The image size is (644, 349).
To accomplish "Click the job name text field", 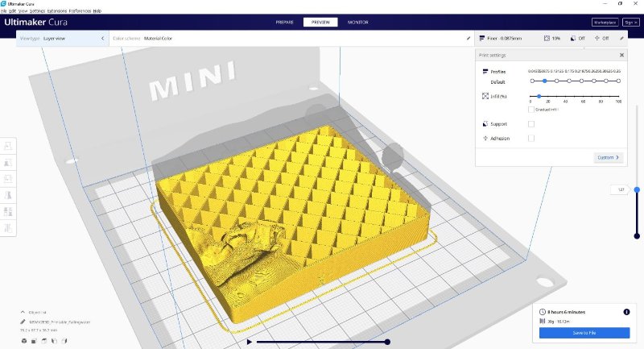I will click(x=60, y=322).
